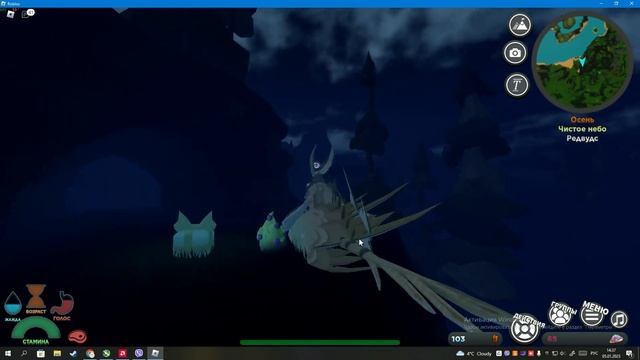Open the red music app in taskbar
Viewport: 640px width, 360px height.
122,353
